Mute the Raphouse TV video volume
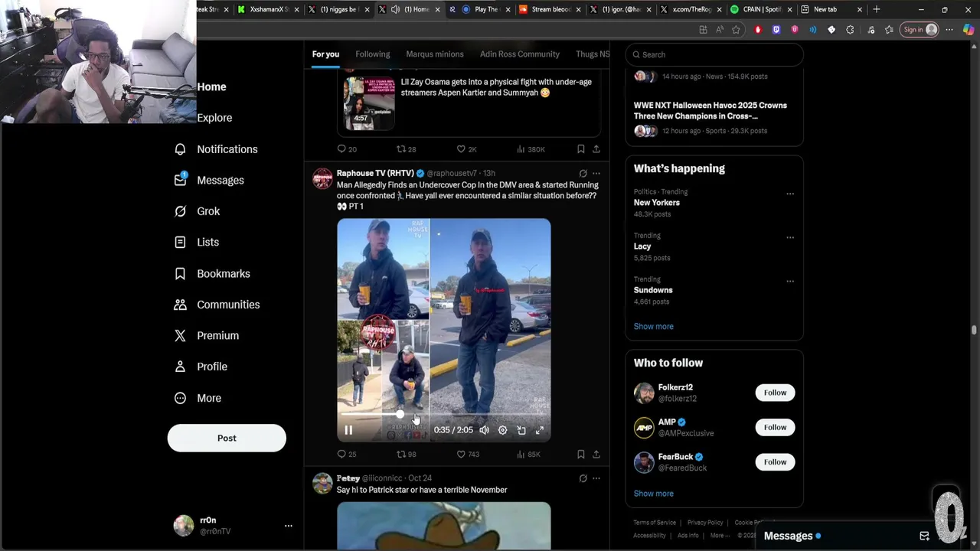 [x=484, y=430]
